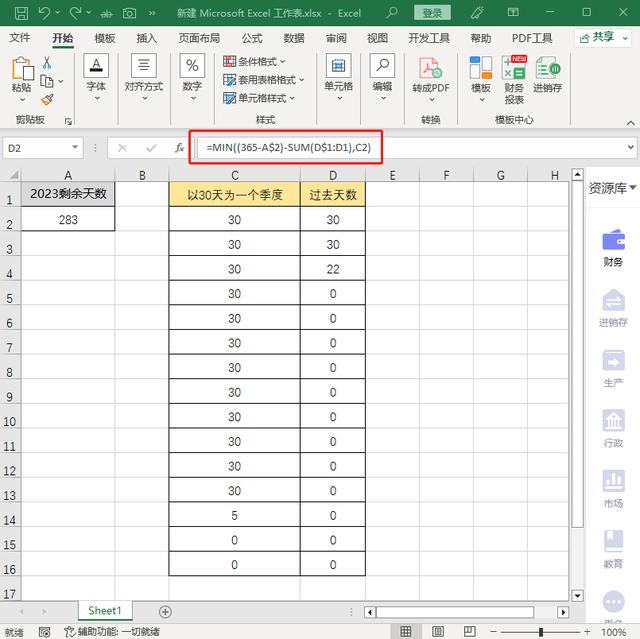Expand more quick access toolbar commands

(x=152, y=13)
